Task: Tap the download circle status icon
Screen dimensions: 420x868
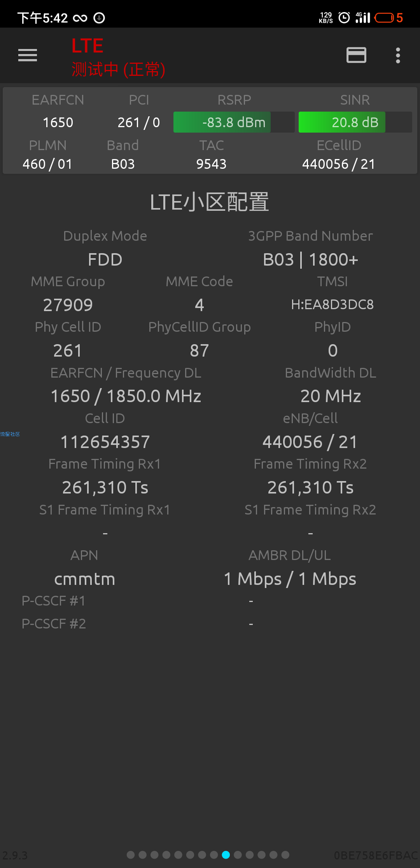Action: coord(99,18)
